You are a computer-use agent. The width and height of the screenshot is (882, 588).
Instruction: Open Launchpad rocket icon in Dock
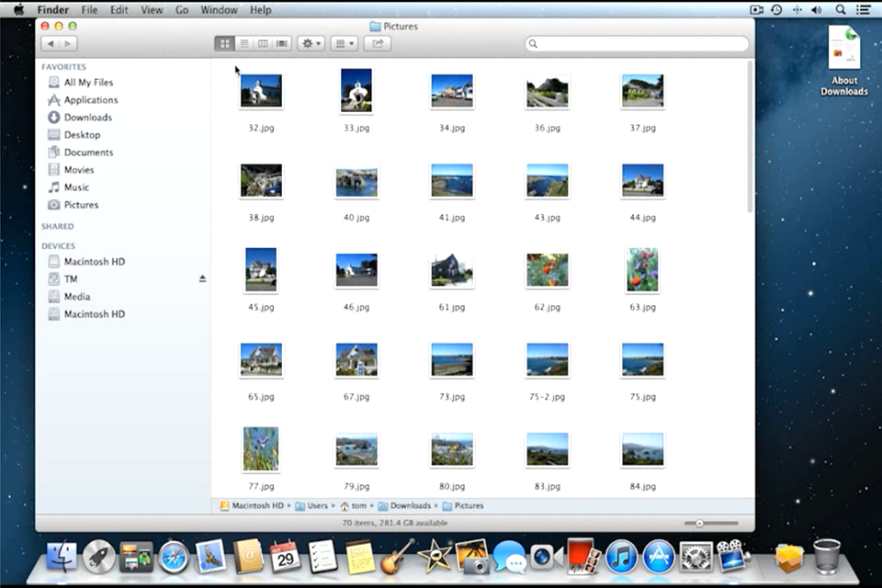click(x=98, y=557)
